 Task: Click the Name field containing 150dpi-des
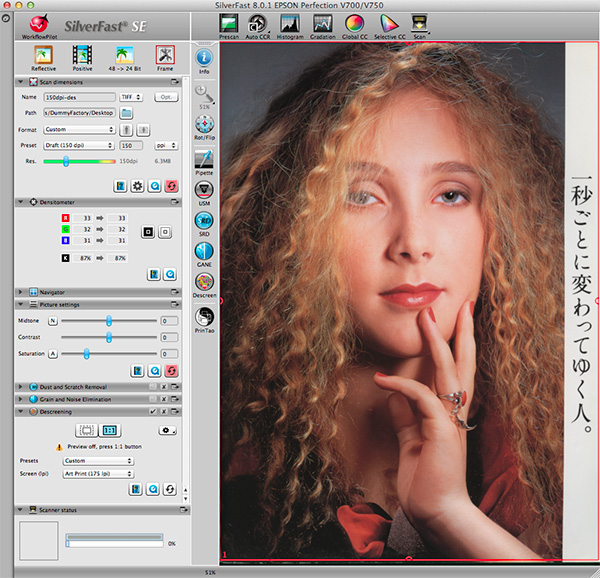(78, 97)
